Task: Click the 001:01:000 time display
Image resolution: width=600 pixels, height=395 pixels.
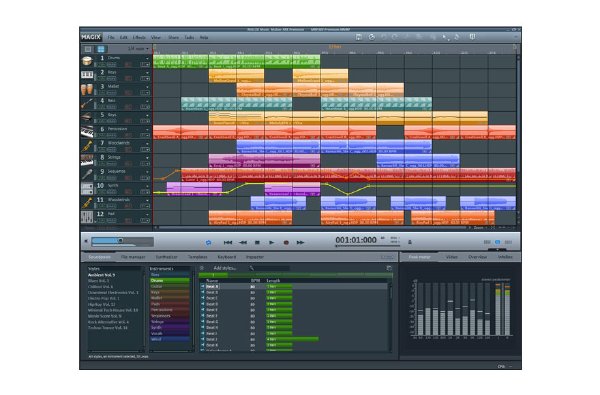Action: (356, 240)
